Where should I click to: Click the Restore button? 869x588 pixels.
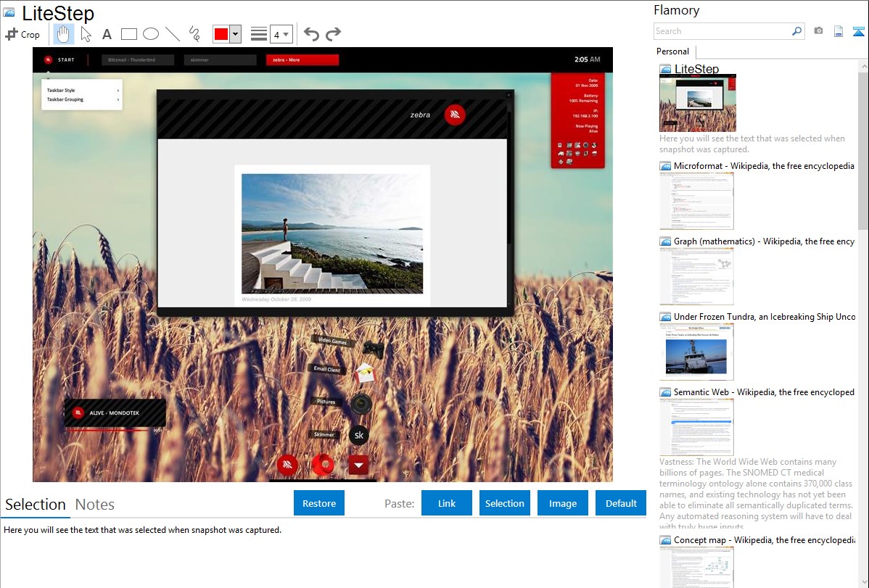pyautogui.click(x=319, y=503)
